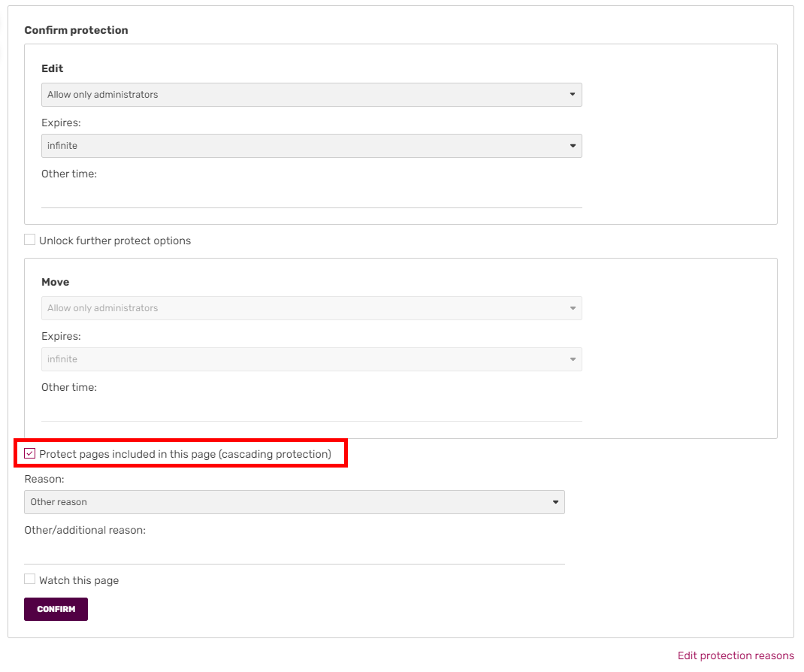Viewport: 804px width, 672px height.
Task: Expand the Edit section Expires dropdown
Action: coord(311,146)
